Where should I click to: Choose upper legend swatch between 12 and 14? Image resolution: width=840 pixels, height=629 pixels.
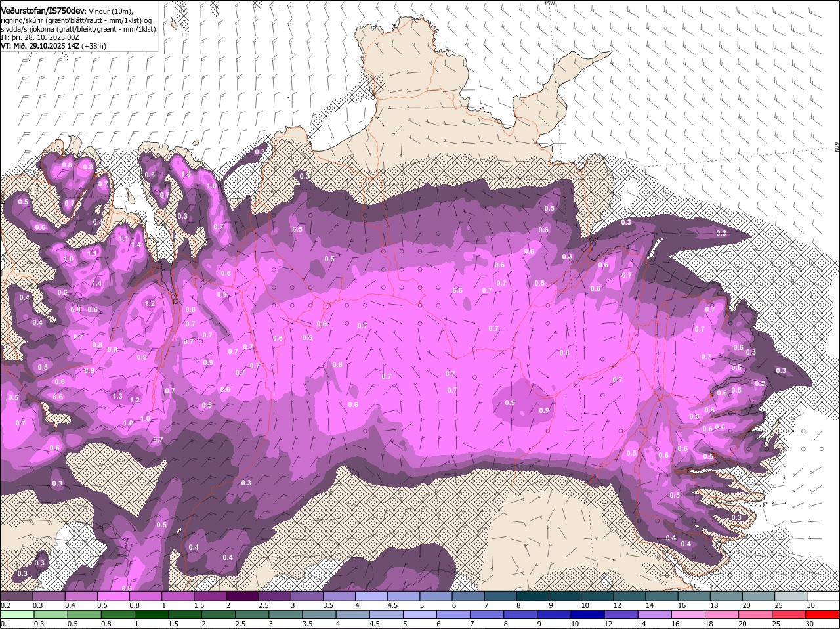click(x=630, y=596)
